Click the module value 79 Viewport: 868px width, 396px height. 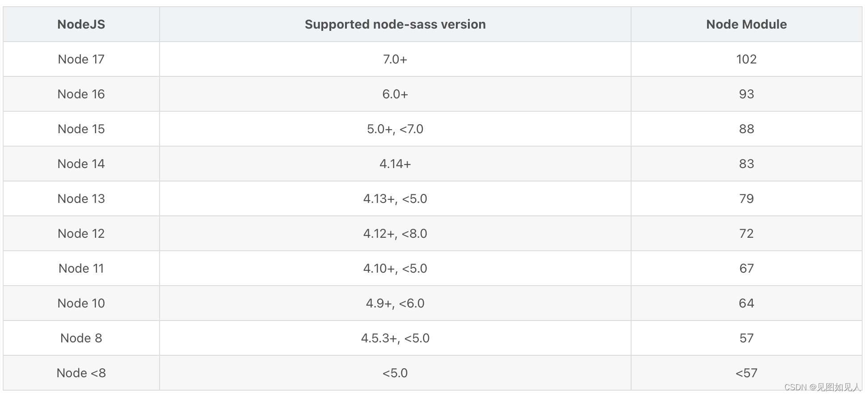[746, 199]
